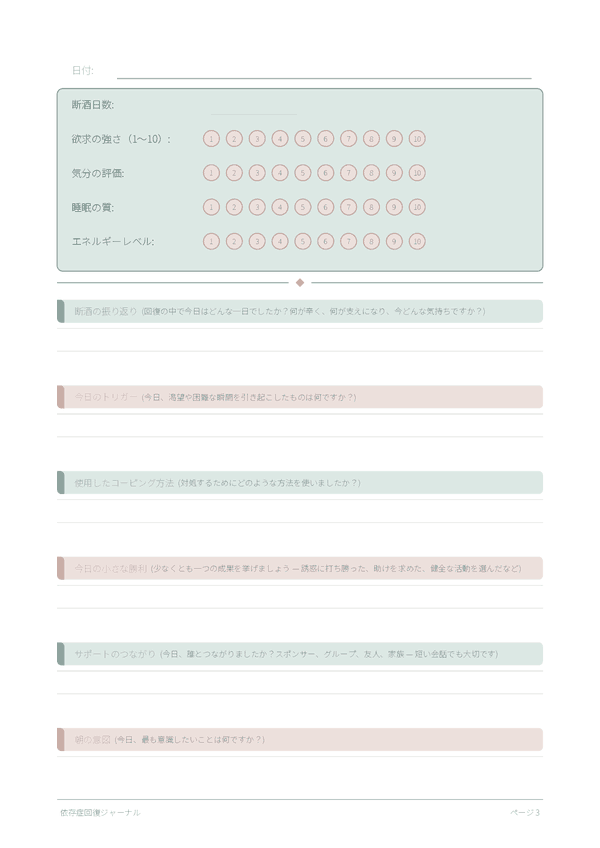Select 1 for 欲求の強さ rating
This screenshot has height=848, width=600.
click(211, 139)
